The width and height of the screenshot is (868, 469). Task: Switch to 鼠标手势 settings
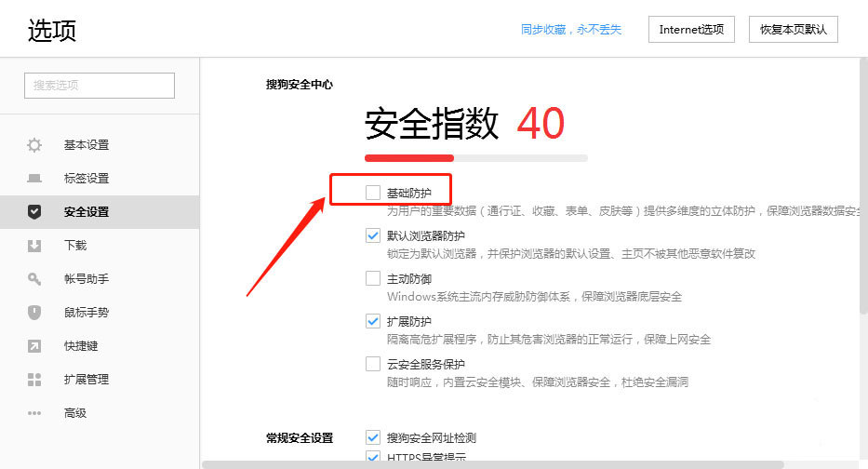coord(100,313)
